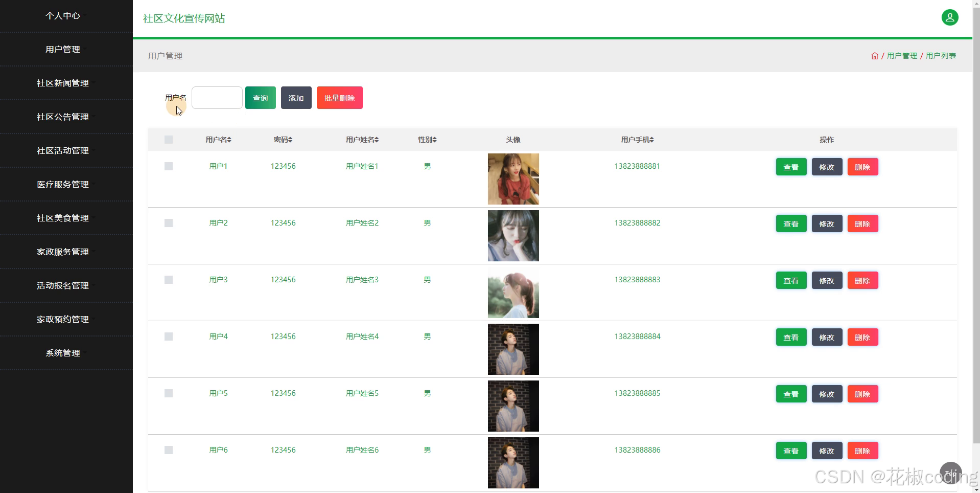Click the 用户管理 breadcrumb link
Viewport: 980px width, 493px height.
[x=902, y=56]
